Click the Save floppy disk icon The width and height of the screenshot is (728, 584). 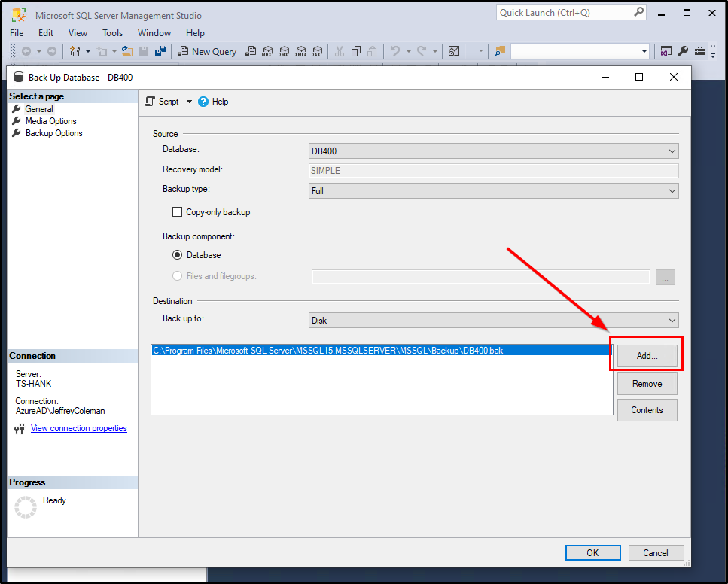click(144, 51)
